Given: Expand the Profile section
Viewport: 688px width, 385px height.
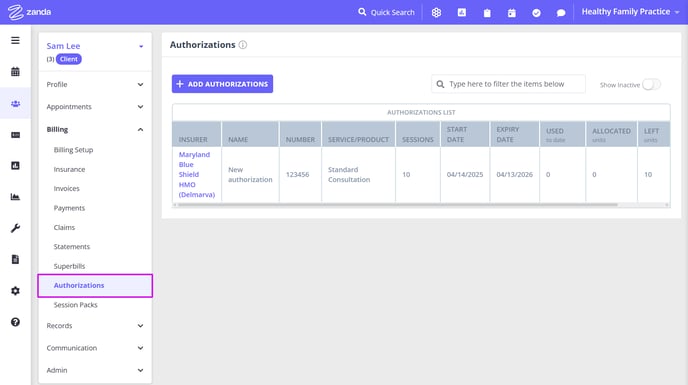Looking at the screenshot, I should (95, 84).
